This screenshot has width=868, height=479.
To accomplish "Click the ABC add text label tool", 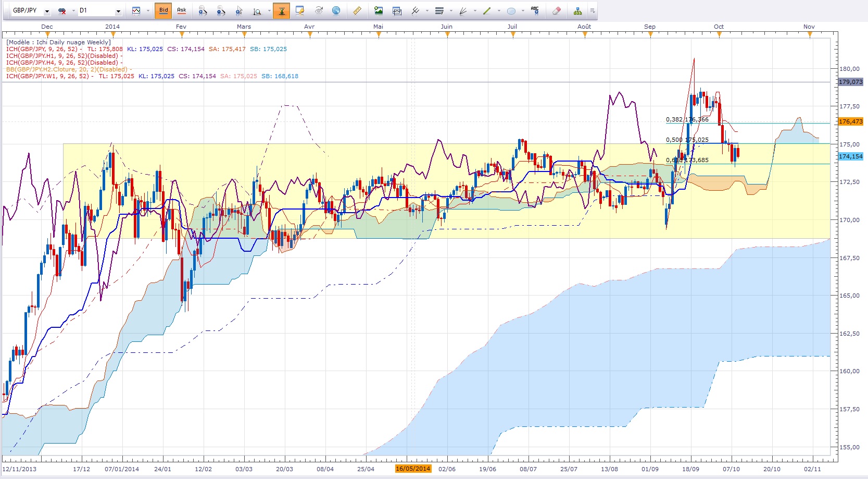I will [535, 11].
